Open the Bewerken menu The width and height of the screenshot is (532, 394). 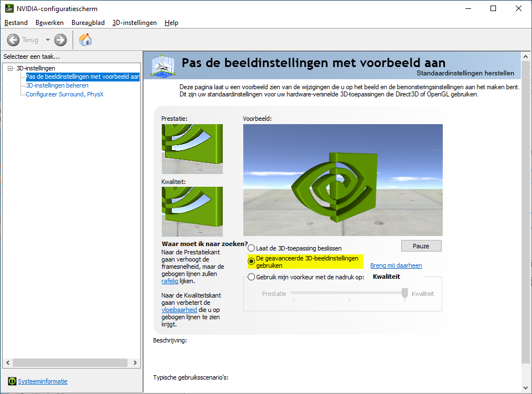pos(49,23)
